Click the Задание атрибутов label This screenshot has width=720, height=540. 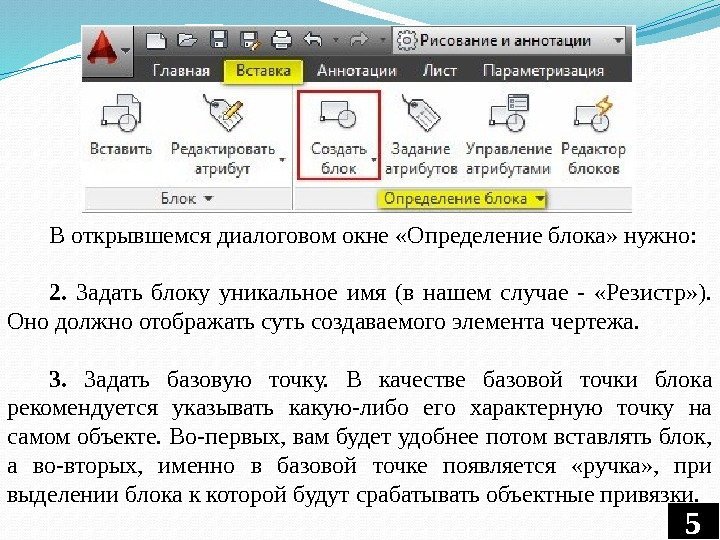(x=421, y=159)
